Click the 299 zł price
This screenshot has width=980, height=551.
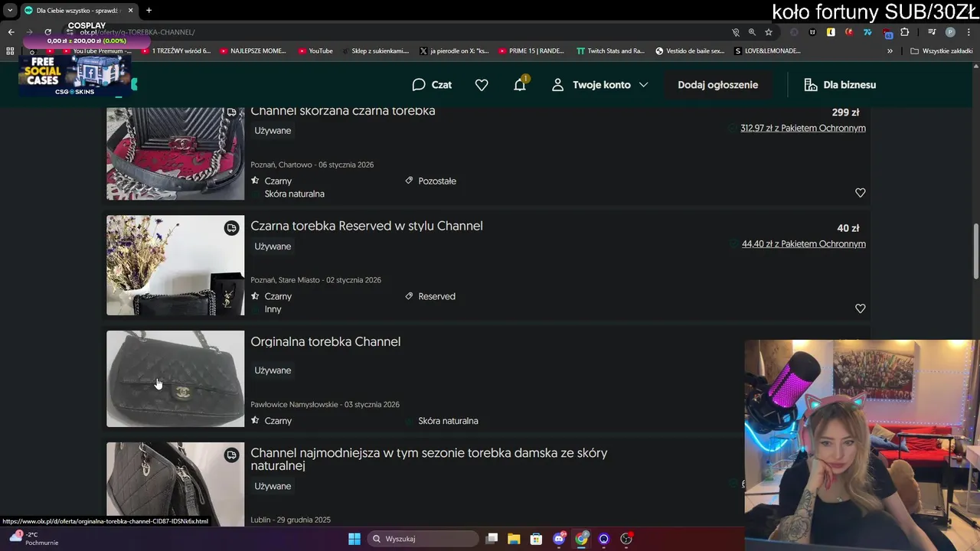845,112
